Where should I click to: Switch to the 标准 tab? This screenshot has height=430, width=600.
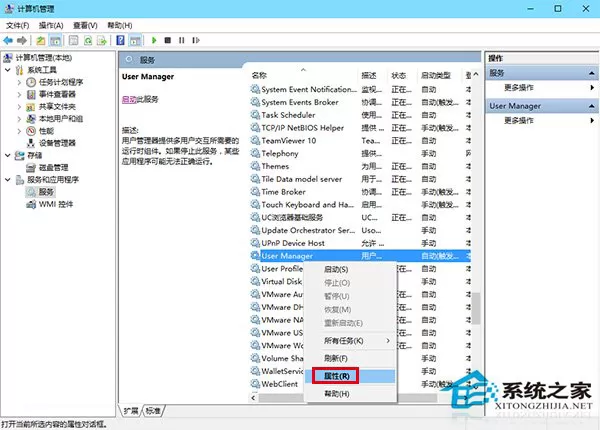tap(153, 411)
